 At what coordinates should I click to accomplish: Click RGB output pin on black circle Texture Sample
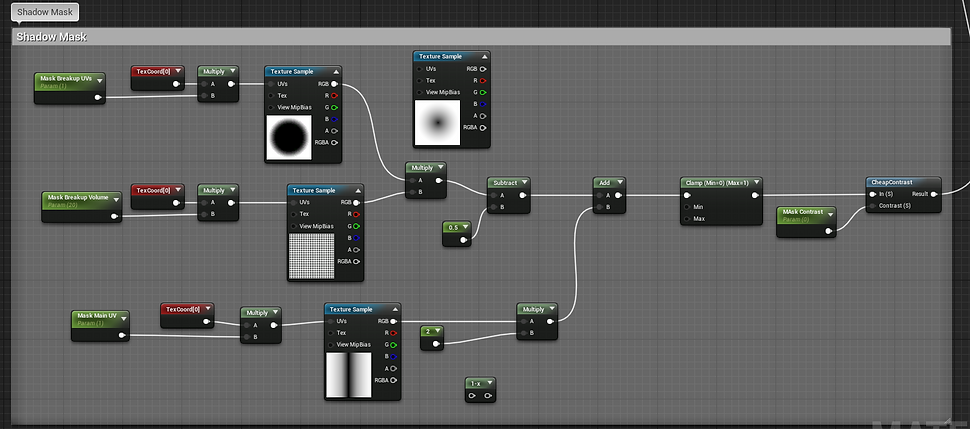334,84
